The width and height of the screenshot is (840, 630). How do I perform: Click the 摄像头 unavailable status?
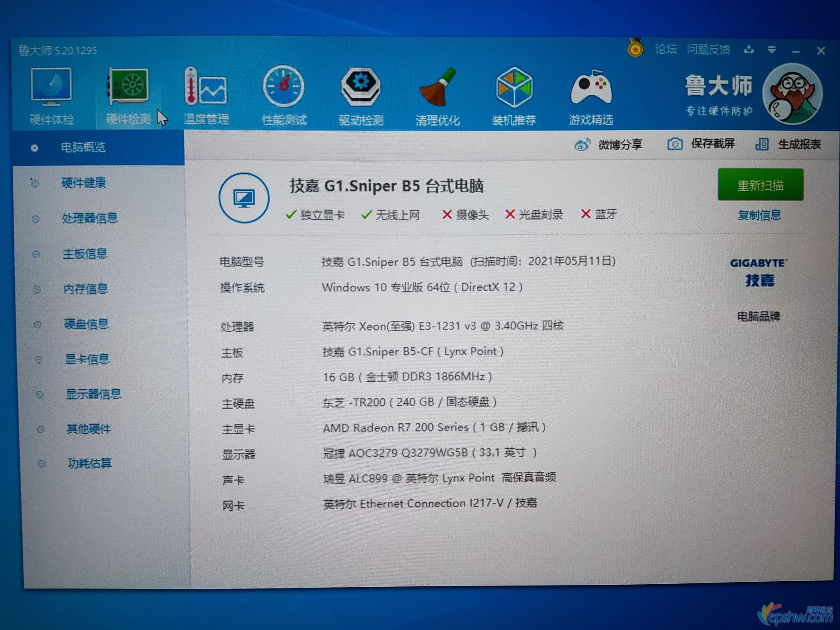point(465,215)
